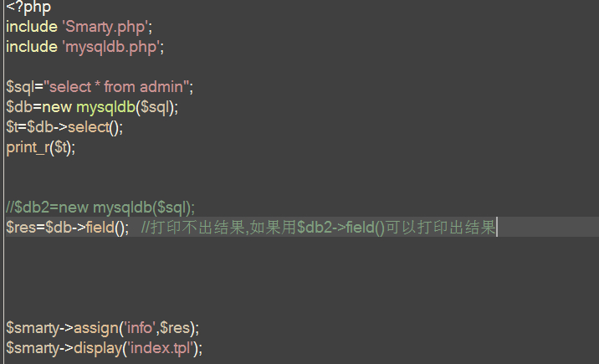
Task: Click the mysqldb class name after new
Action: (x=105, y=107)
